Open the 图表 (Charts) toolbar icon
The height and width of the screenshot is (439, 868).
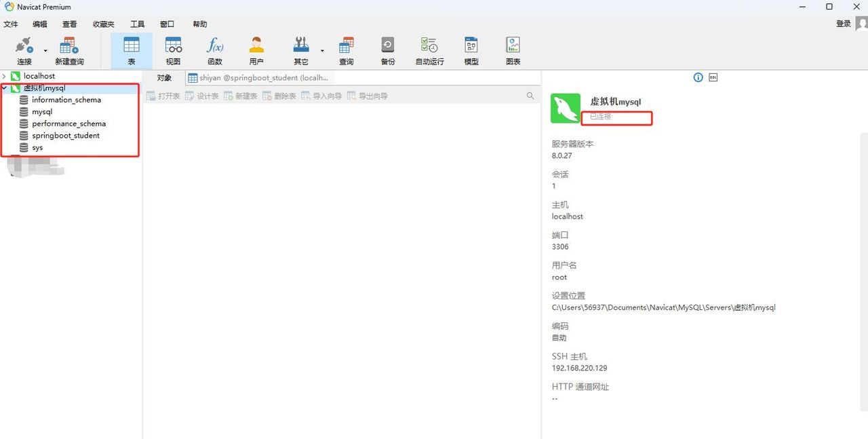(x=513, y=49)
